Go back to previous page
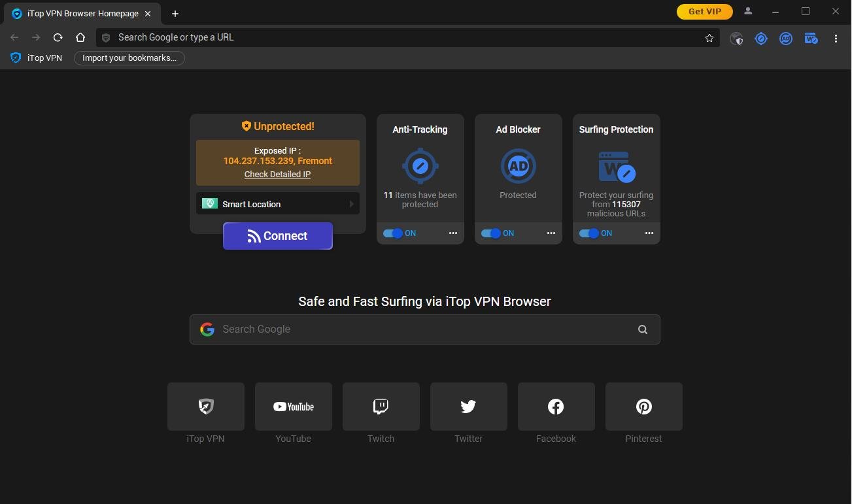 click(14, 37)
